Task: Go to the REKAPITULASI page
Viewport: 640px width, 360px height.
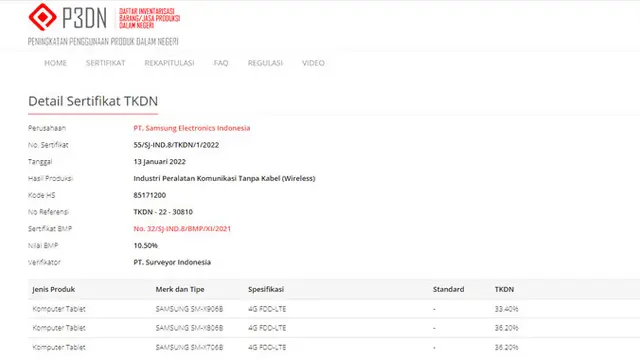Action: 169,63
